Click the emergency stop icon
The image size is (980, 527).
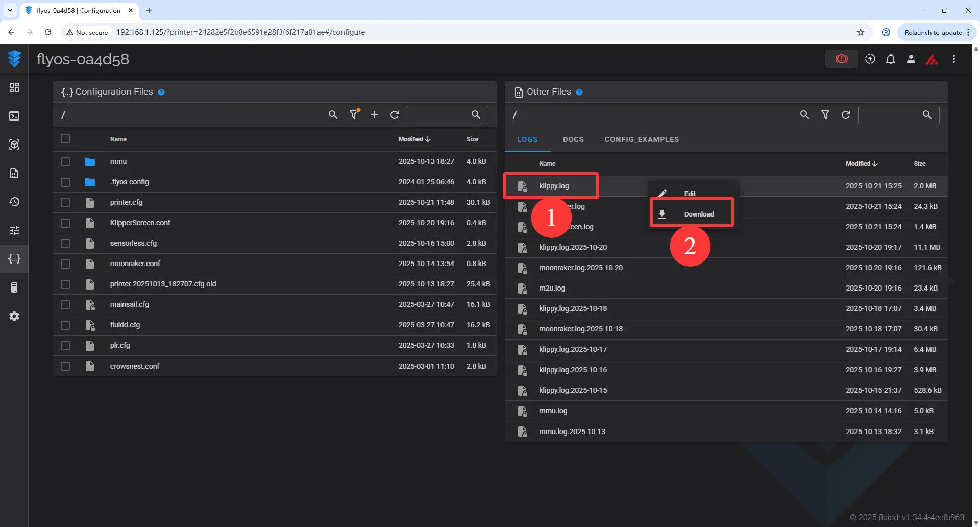coord(841,59)
